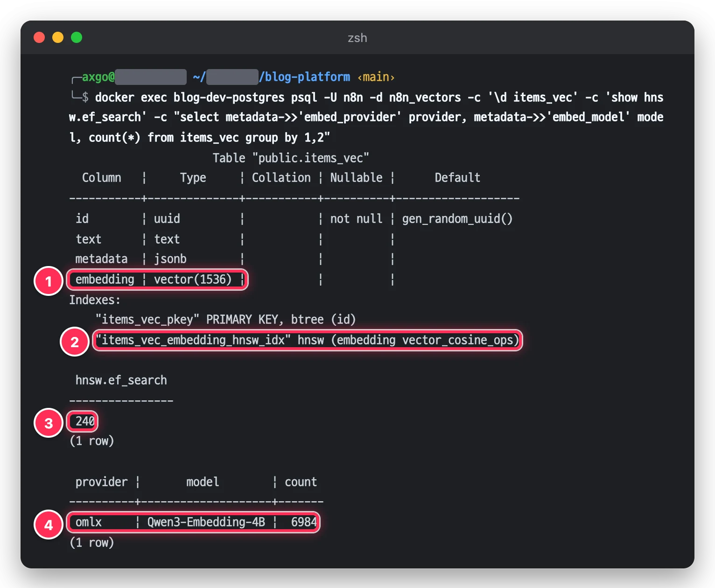
Task: Click the "axgo@" username in the prompt
Action: click(98, 77)
